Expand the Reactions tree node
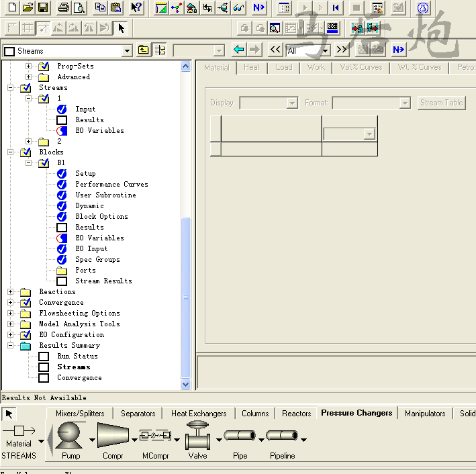Image resolution: width=476 pixels, height=474 pixels. tap(10, 292)
